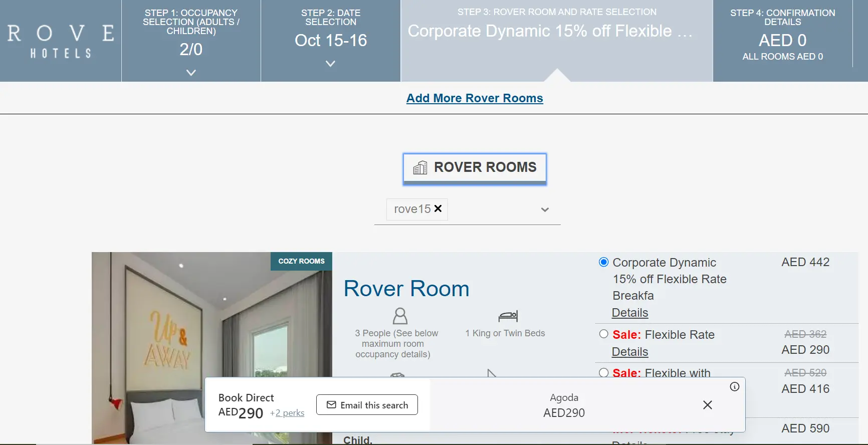Click the ALL ROOMS AED 0 total
The image size is (868, 445).
pyautogui.click(x=783, y=57)
